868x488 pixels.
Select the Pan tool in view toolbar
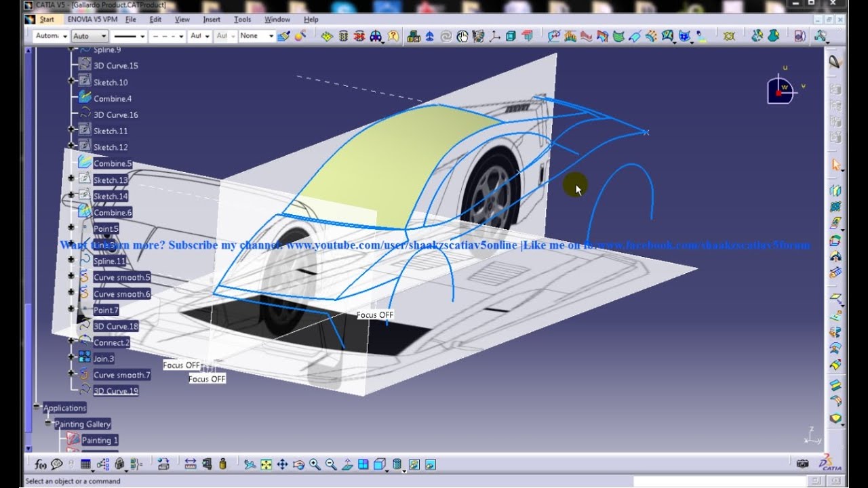(282, 464)
